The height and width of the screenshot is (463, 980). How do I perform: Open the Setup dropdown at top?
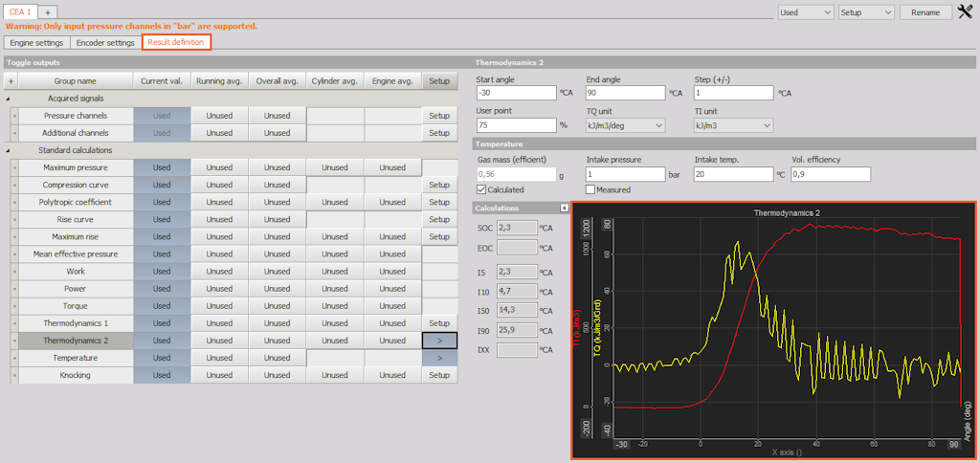[x=866, y=12]
